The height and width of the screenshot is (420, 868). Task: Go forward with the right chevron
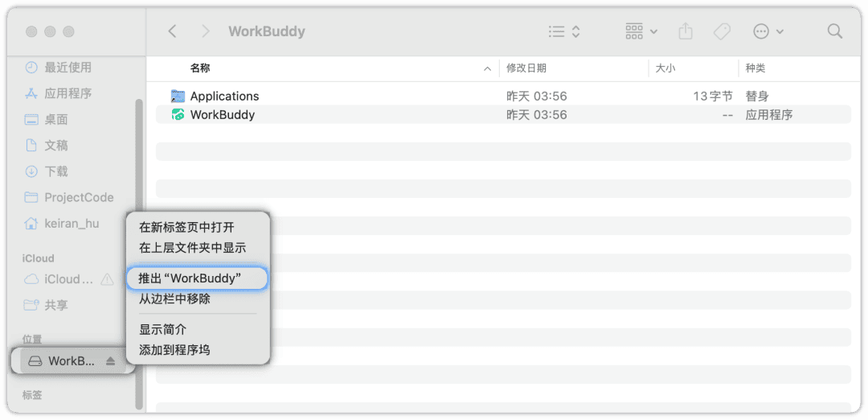click(206, 31)
